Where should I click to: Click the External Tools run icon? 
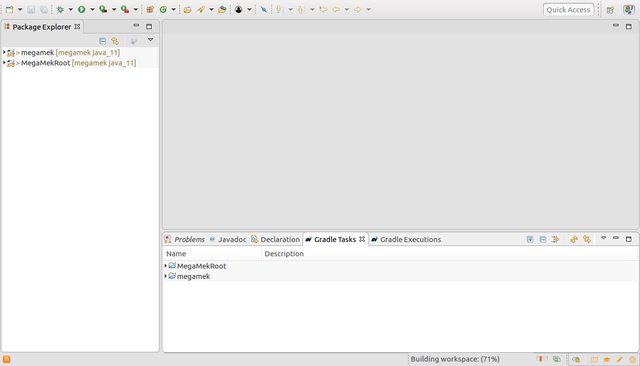point(125,9)
